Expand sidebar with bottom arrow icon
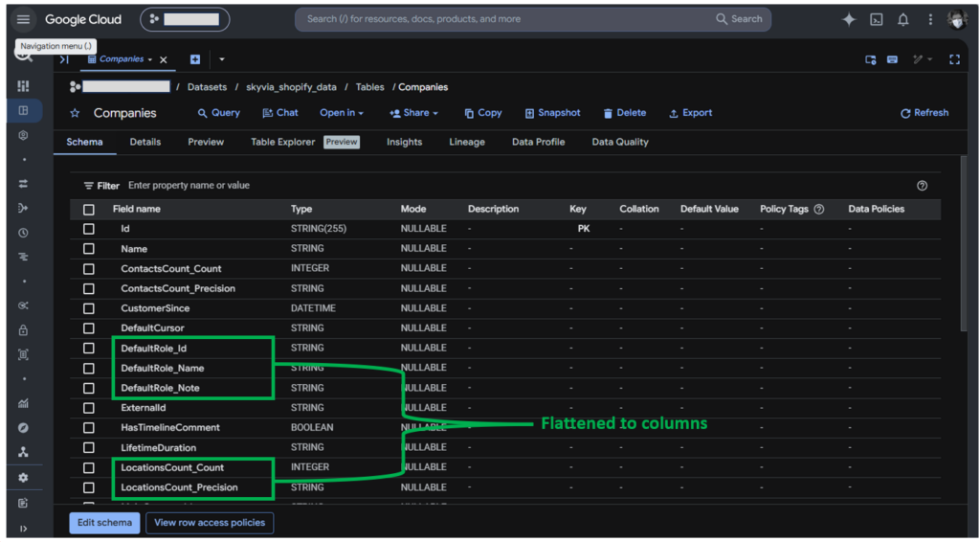Viewport: 980px width, 542px height. (x=23, y=529)
